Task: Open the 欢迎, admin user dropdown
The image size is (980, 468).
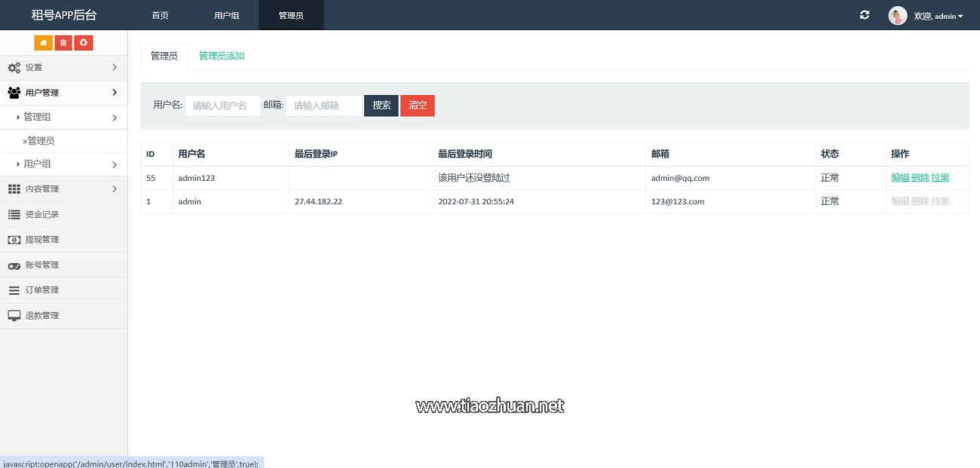Action: (939, 16)
